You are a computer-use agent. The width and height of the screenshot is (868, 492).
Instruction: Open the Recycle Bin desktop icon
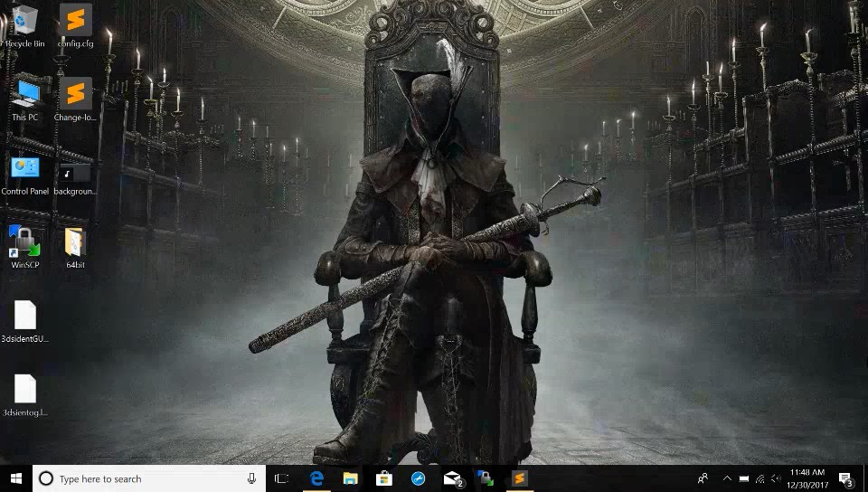click(24, 21)
